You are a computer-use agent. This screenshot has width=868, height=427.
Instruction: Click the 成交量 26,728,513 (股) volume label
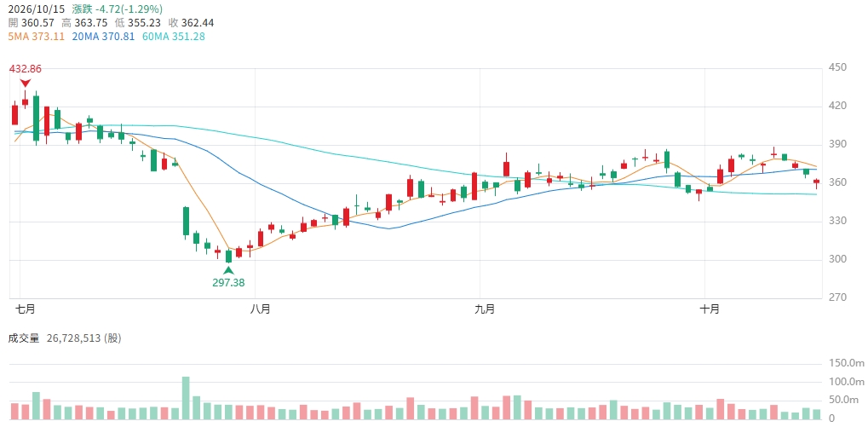tap(65, 338)
